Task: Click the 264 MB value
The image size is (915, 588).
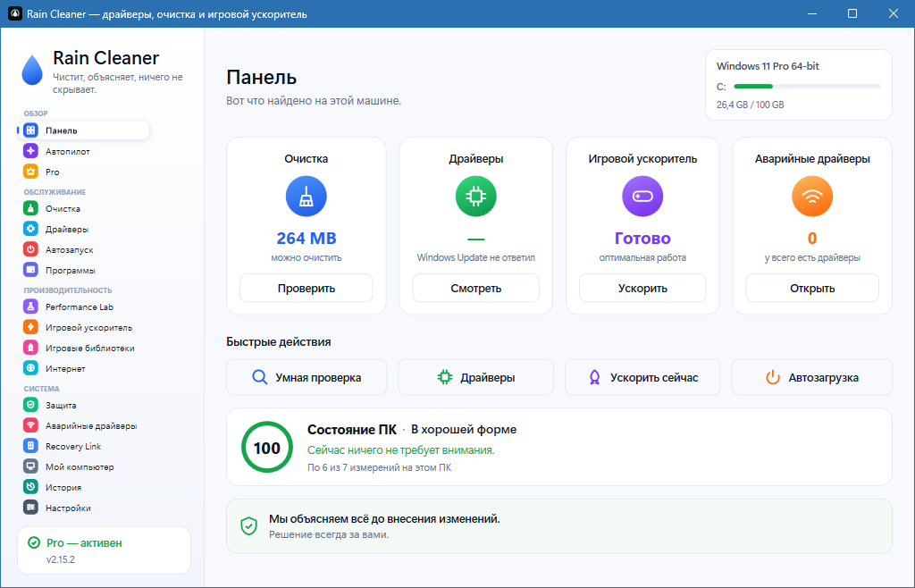Action: click(306, 238)
